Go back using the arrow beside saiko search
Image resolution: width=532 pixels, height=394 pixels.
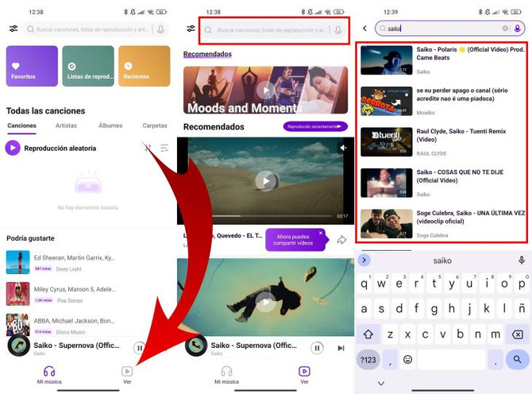[x=364, y=29]
